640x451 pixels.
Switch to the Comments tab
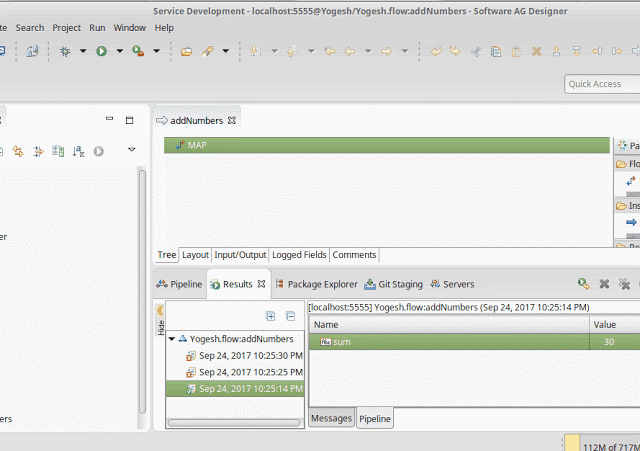tap(354, 255)
